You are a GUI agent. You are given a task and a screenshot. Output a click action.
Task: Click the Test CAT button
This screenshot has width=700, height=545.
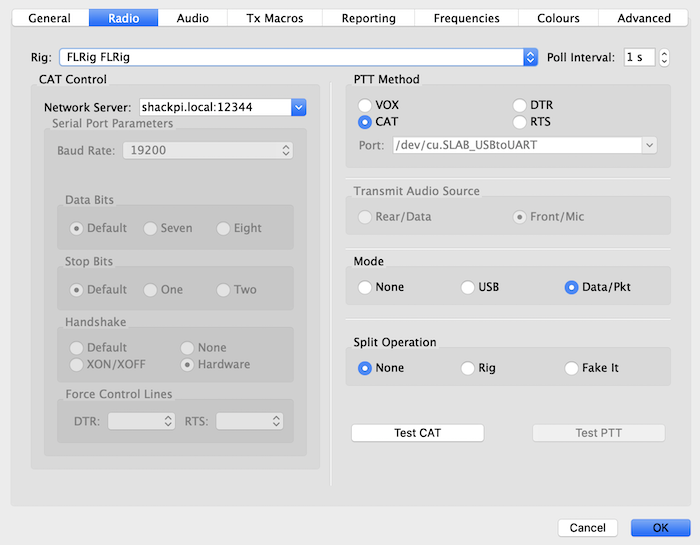pos(417,433)
